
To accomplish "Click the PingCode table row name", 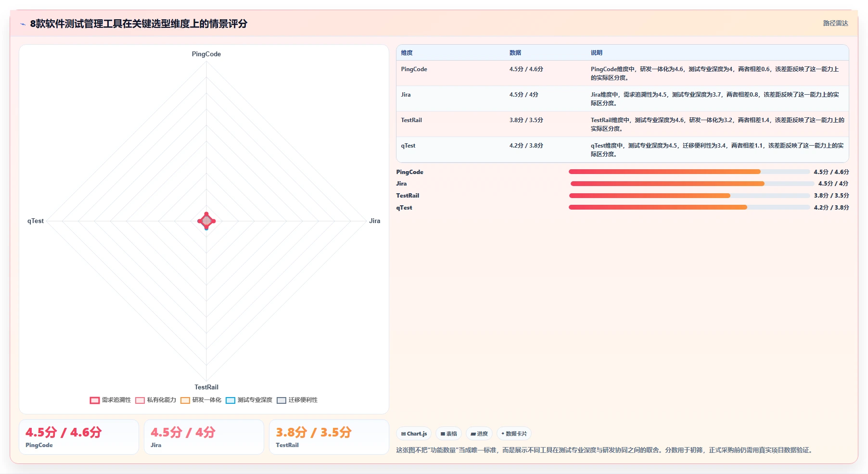I will point(414,69).
